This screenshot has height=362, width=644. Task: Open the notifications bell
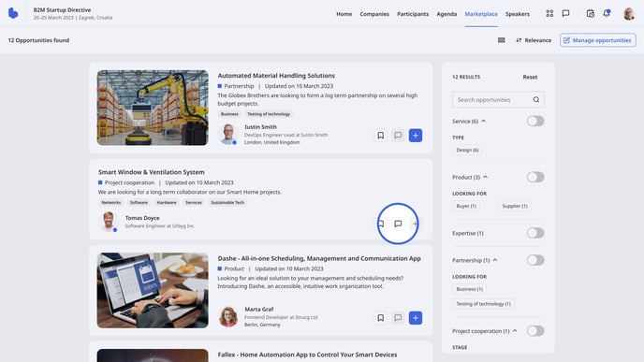607,13
